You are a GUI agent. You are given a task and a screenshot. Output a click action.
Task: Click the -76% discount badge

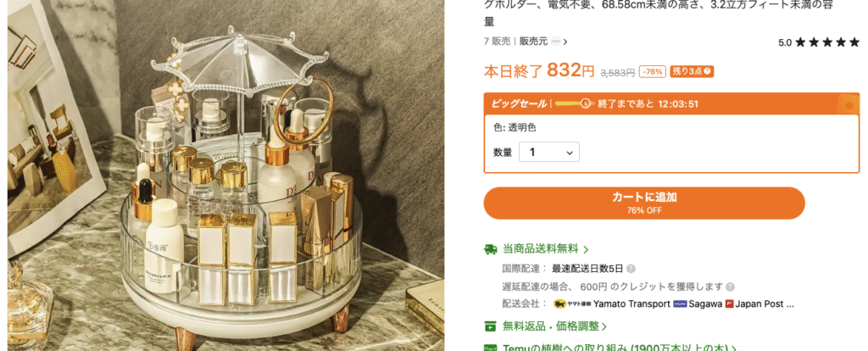[653, 71]
